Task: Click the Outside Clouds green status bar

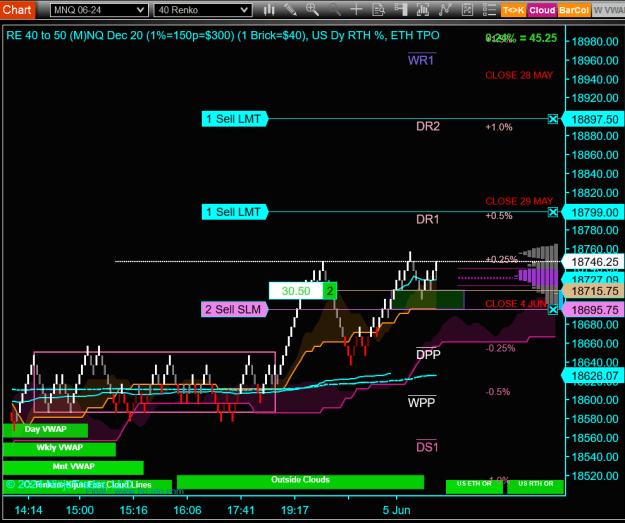Action: [300, 481]
